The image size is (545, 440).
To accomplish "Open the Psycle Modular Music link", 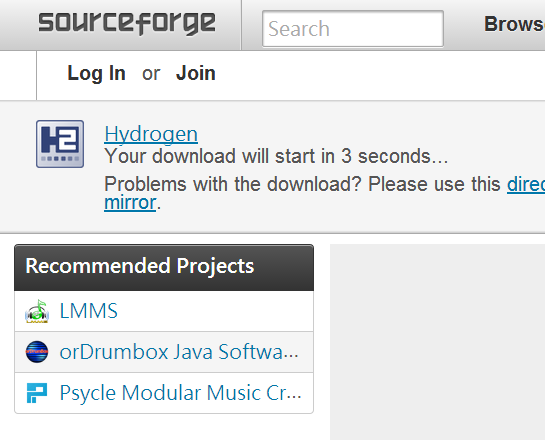I will pyautogui.click(x=180, y=393).
